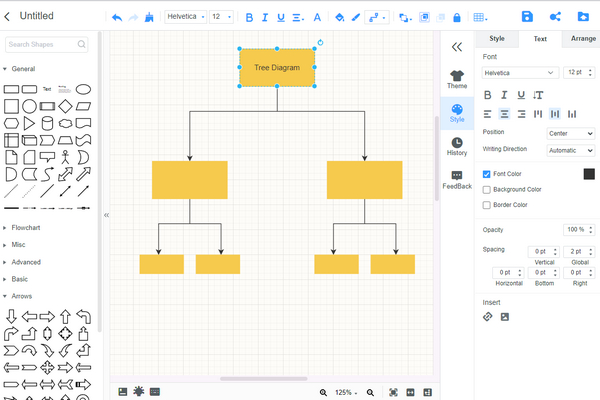This screenshot has width=600, height=400.
Task: Click the Share icon in the top bar
Action: [555, 17]
